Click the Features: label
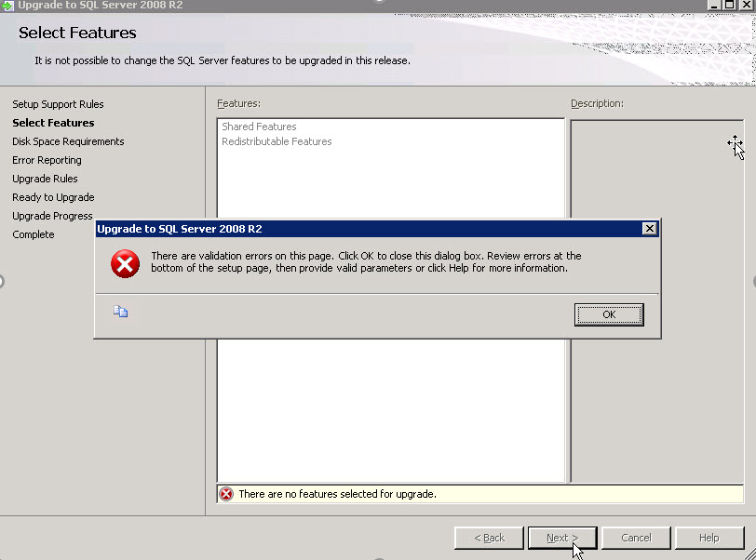 [x=238, y=103]
